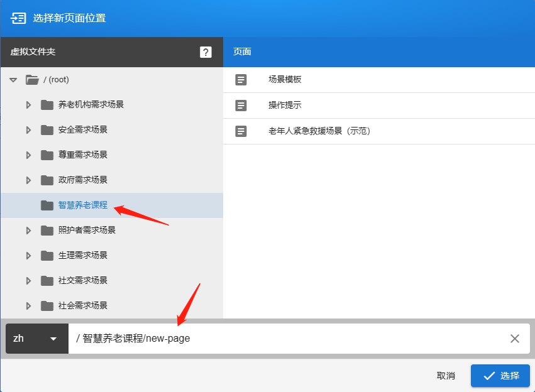Screen dimensions: 535x392
Task: Click the 安全需求场景 folder icon
Action: (x=47, y=130)
